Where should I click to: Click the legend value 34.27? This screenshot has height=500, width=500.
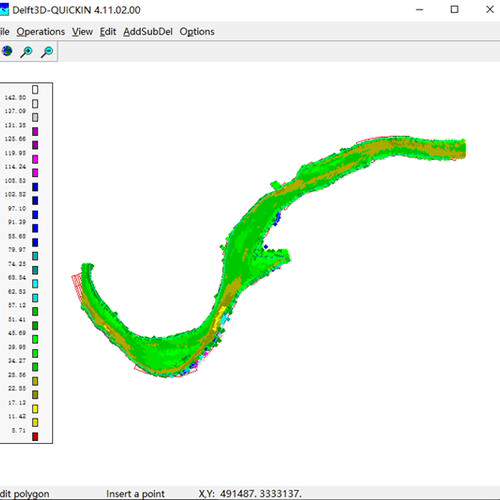click(x=17, y=361)
